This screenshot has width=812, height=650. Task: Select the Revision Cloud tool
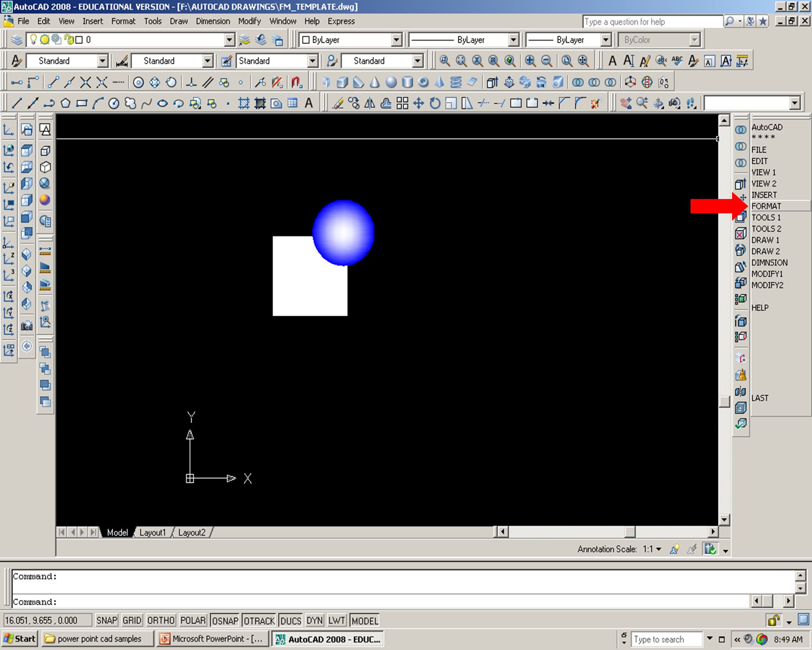click(x=130, y=103)
